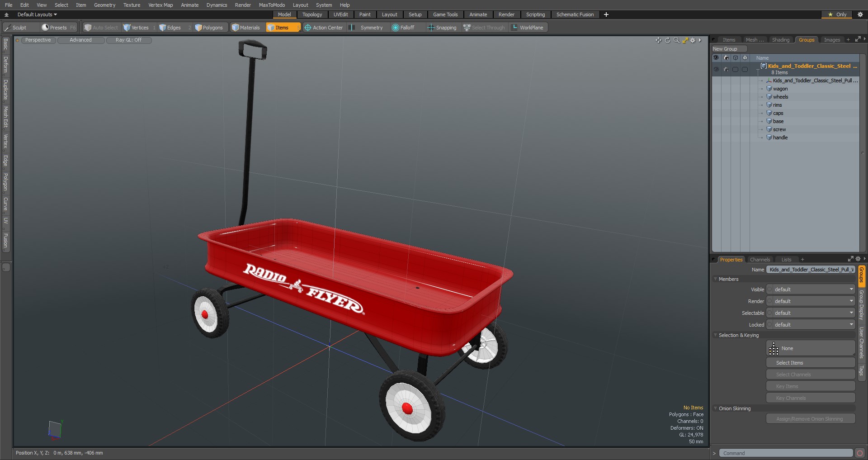Screen dimensions: 868x460
Task: Open the Images panel tab
Action: click(832, 40)
